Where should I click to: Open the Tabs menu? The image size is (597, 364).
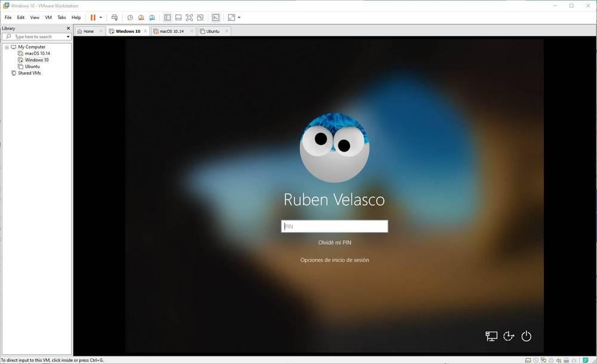click(x=61, y=17)
